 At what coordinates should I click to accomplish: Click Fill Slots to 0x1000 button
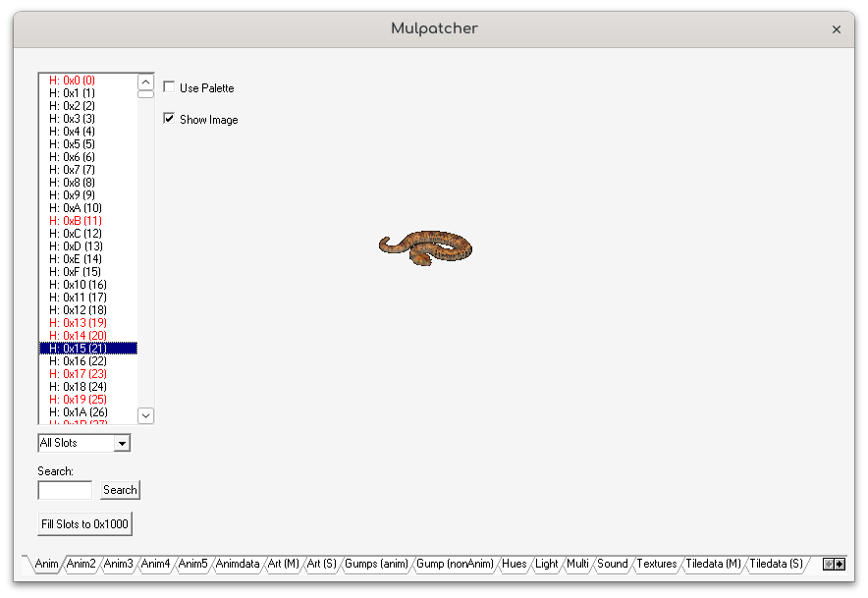pos(84,524)
